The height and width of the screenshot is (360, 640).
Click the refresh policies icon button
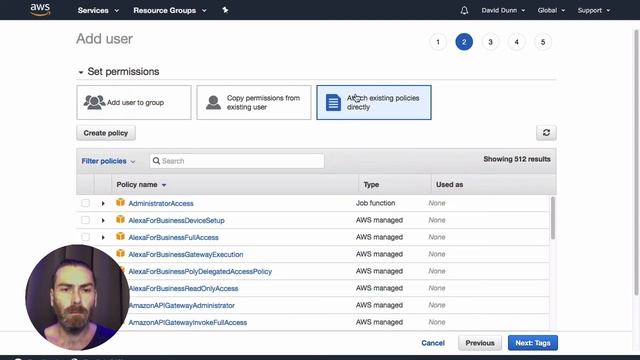pyautogui.click(x=546, y=133)
